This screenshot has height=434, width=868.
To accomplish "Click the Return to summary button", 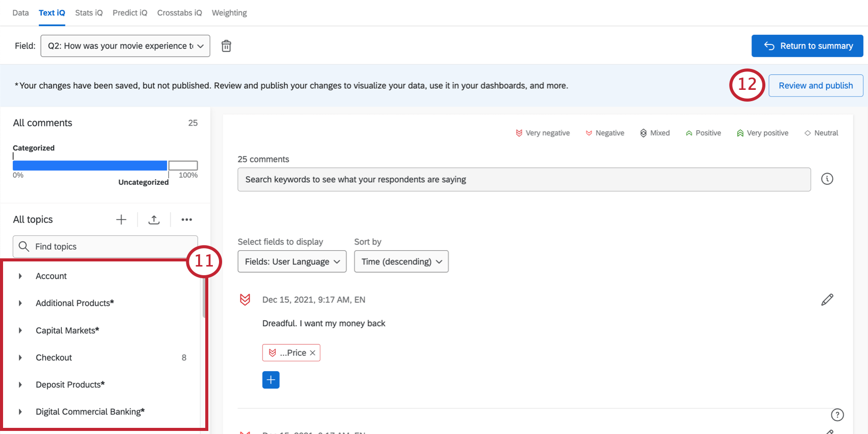I will 807,46.
